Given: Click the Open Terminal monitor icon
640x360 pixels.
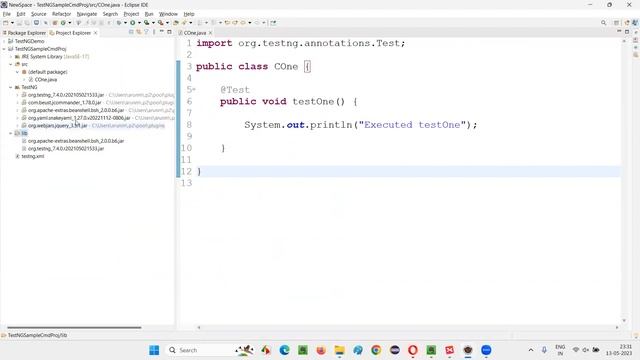Looking at the screenshot, I should click(36, 23).
